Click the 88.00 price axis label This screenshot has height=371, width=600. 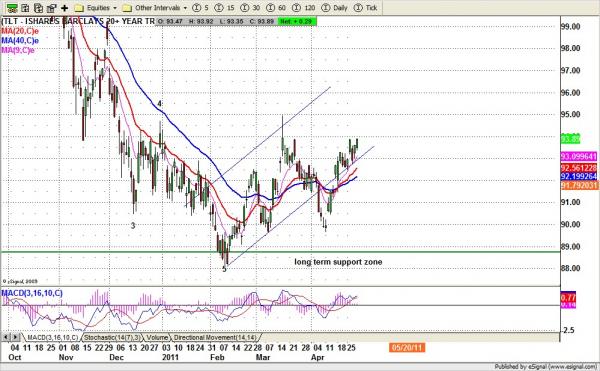click(570, 268)
